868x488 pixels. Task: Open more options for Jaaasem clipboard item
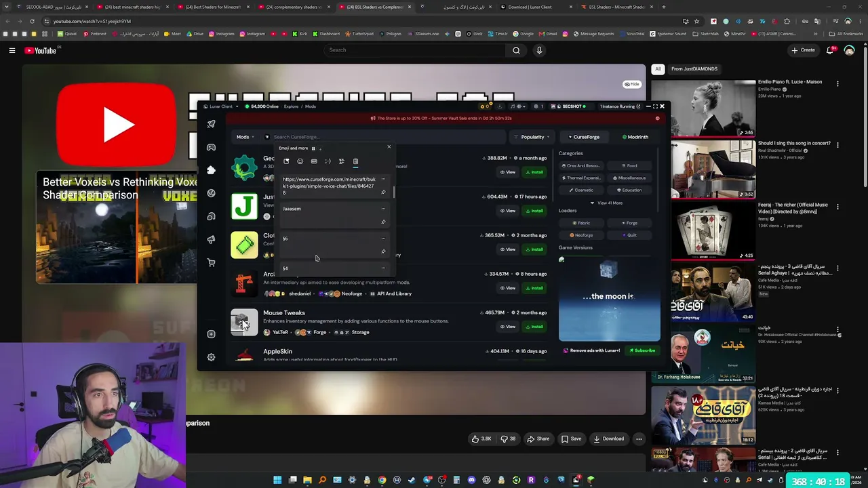pyautogui.click(x=383, y=209)
